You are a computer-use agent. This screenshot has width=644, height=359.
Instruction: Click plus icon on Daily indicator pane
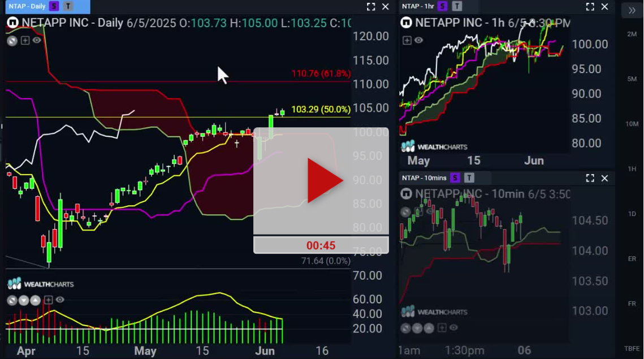[x=48, y=300]
